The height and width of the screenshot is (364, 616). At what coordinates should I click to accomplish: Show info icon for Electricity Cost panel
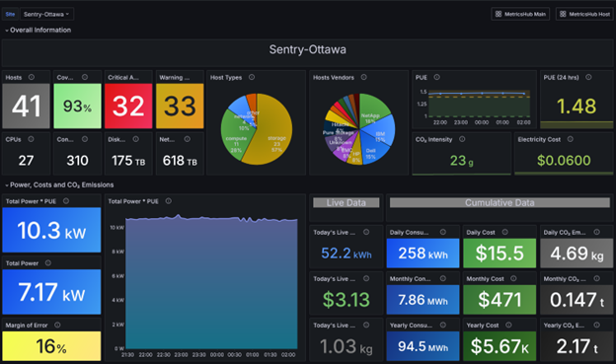pos(570,139)
